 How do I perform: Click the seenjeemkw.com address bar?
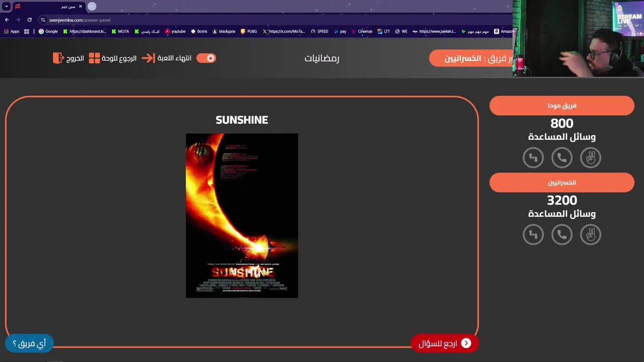pos(79,20)
